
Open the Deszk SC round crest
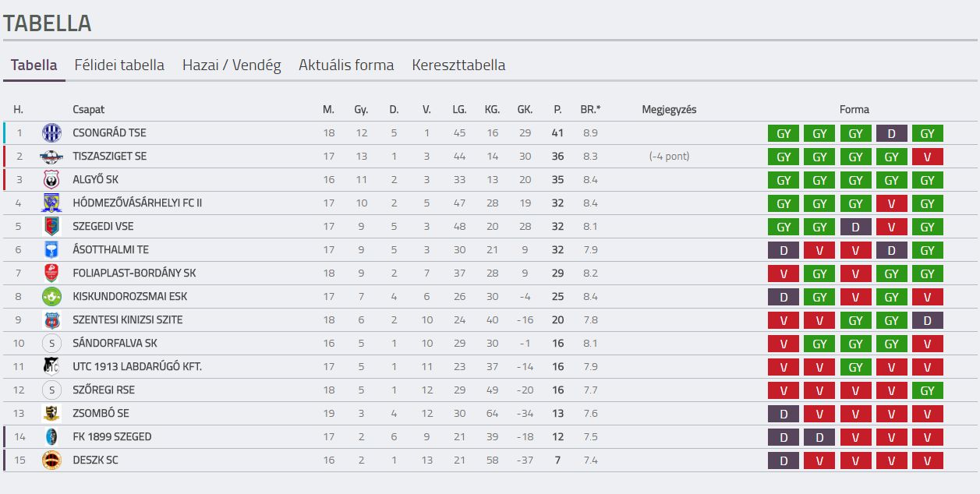[x=51, y=460]
